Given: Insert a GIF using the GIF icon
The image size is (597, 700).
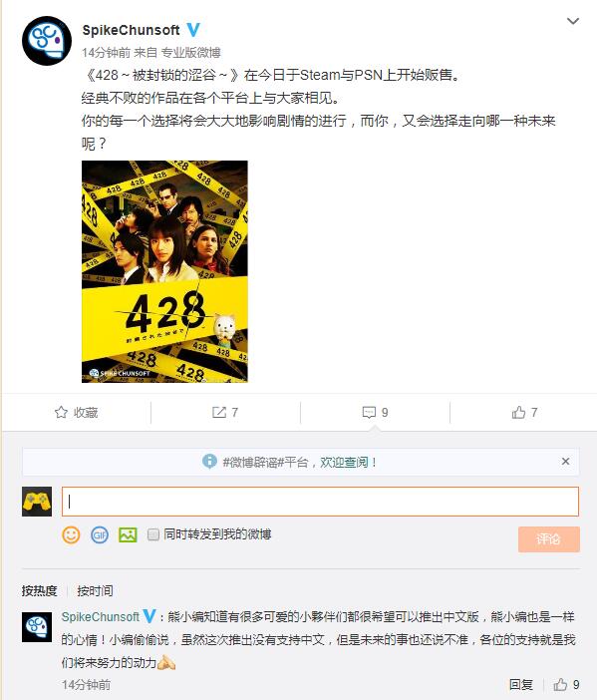Looking at the screenshot, I should pyautogui.click(x=100, y=534).
